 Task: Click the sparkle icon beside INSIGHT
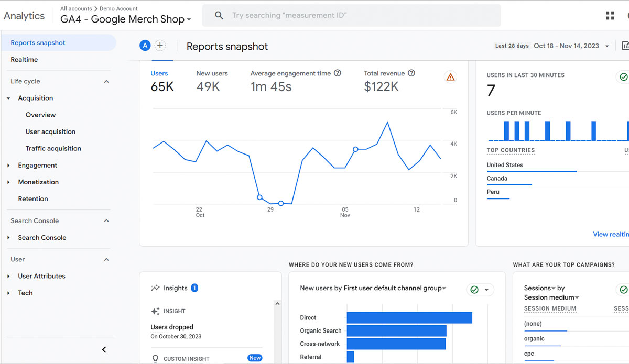point(155,311)
